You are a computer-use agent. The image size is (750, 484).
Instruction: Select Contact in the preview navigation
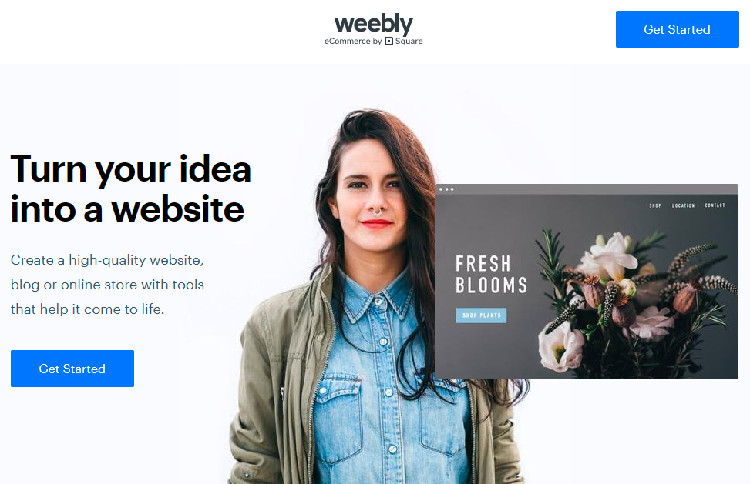715,205
